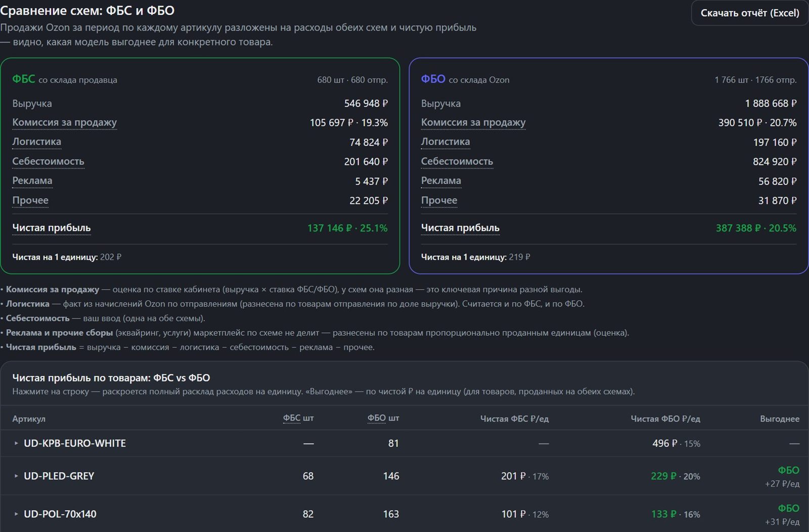Open 'Комиссия за продажу' hint in ФБО card

[473, 122]
